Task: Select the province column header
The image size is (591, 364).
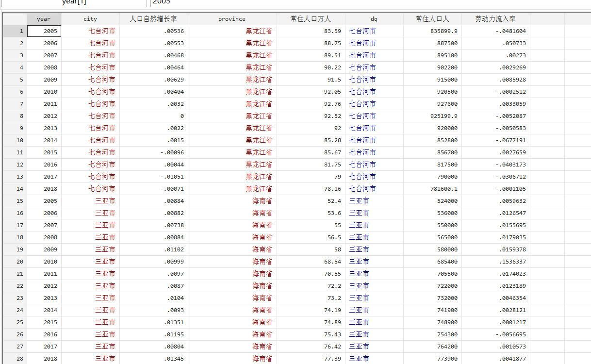Action: (232, 19)
